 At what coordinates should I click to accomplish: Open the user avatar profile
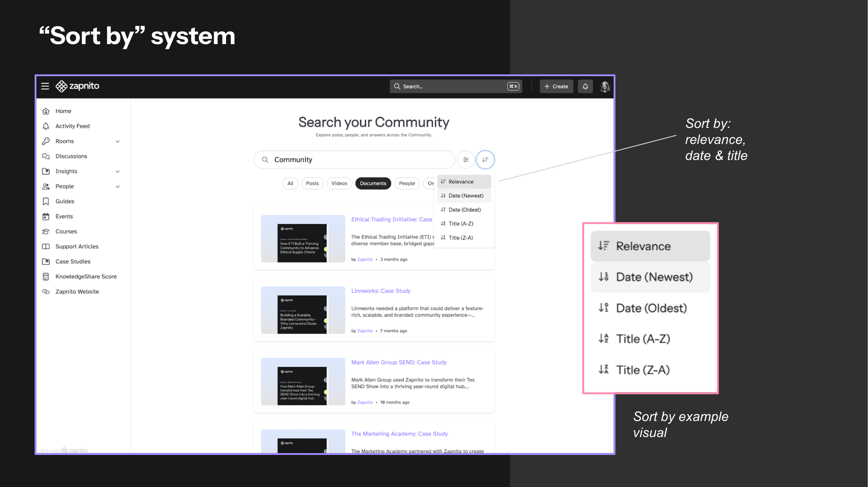click(604, 86)
